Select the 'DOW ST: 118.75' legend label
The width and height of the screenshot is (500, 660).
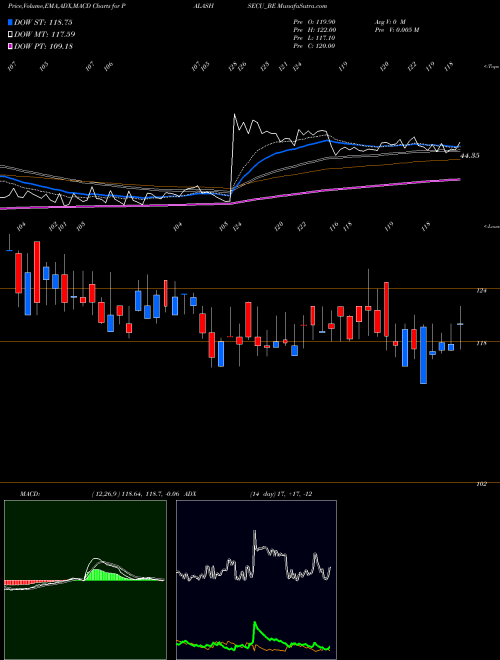pyautogui.click(x=43, y=22)
